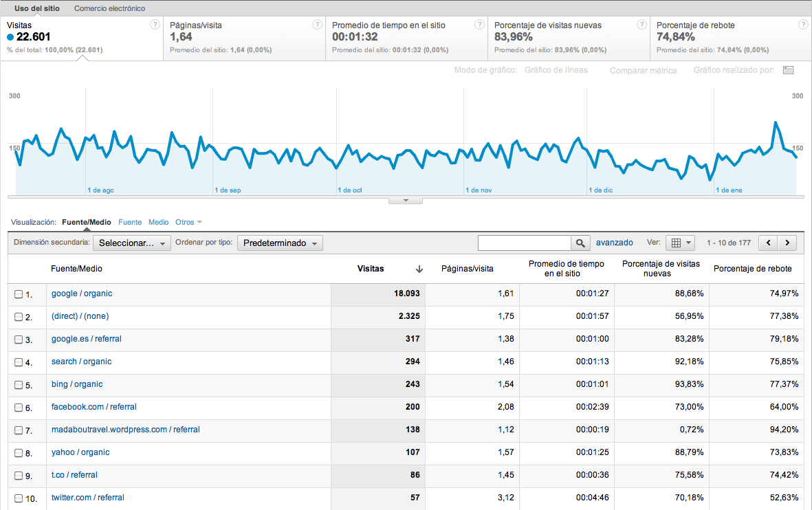Open the 'Ver' table view dropdown

680,243
